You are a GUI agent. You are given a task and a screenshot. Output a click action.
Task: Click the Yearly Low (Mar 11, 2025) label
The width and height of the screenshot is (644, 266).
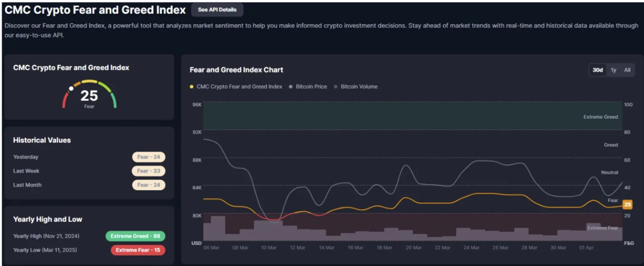click(45, 250)
